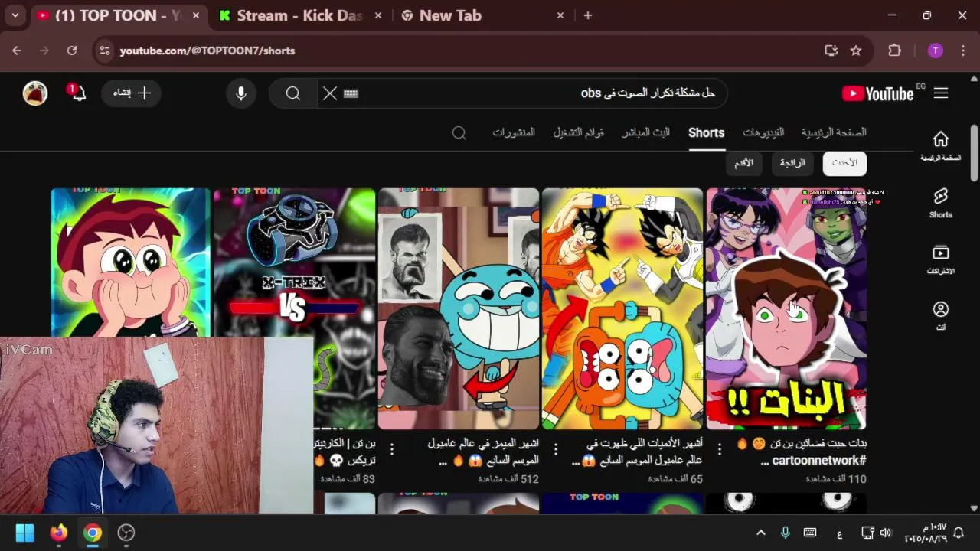Viewport: 980px width, 551px height.
Task: Click the إنشاء create button
Action: [131, 93]
